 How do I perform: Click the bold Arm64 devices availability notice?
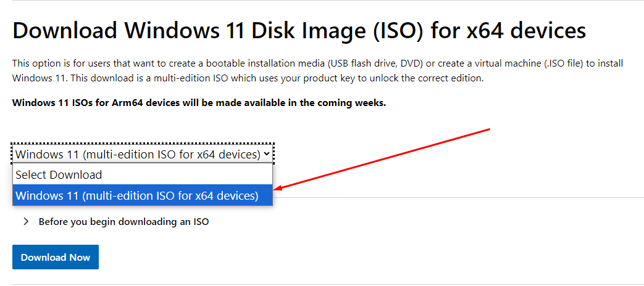pos(199,102)
